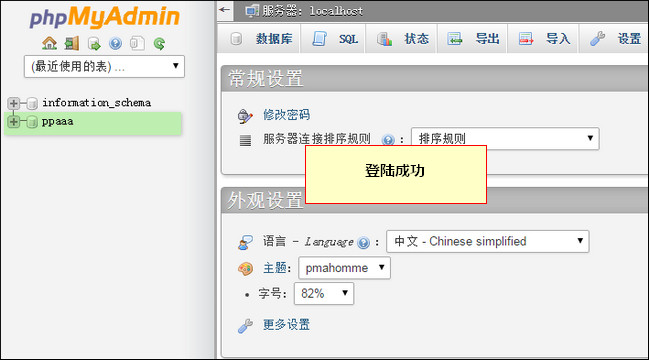Click the collation list icon

click(x=245, y=140)
